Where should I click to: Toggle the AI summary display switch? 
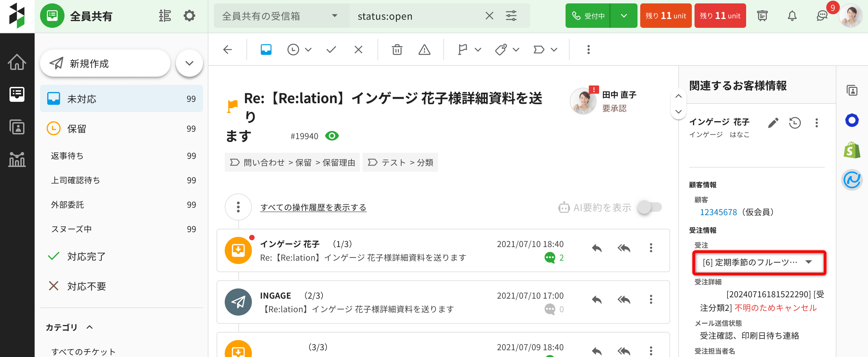[x=649, y=207]
